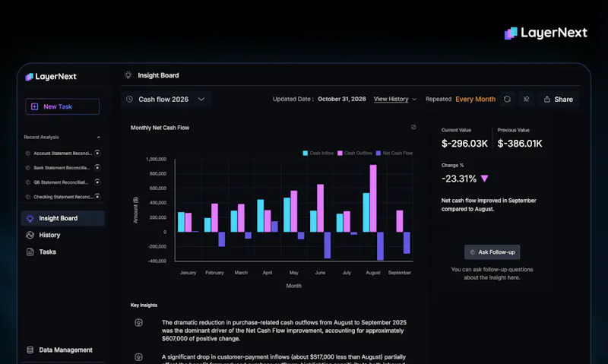Open QB Statement Reconciliati... analysis
608x364 pixels.
62,182
